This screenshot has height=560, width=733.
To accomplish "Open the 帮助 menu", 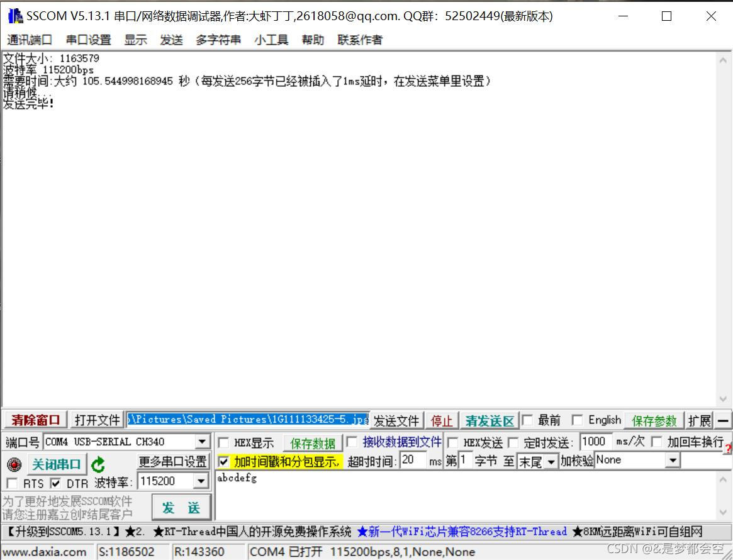I will 313,39.
